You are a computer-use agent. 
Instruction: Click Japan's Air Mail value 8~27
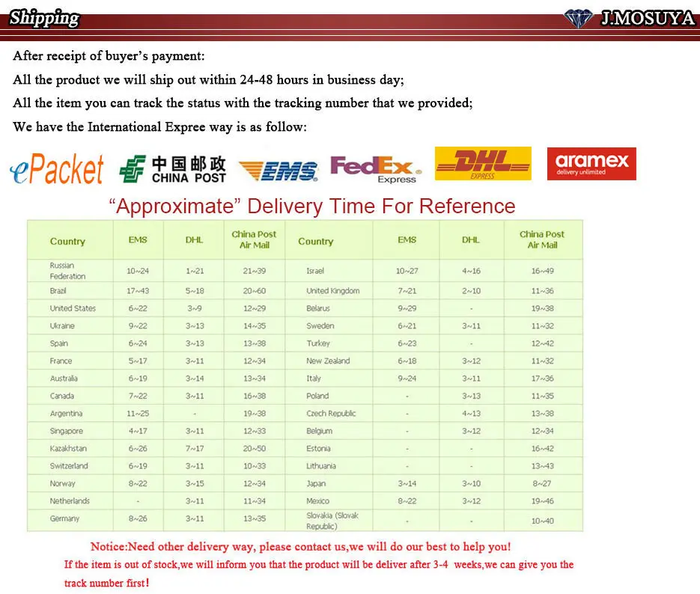541,483
